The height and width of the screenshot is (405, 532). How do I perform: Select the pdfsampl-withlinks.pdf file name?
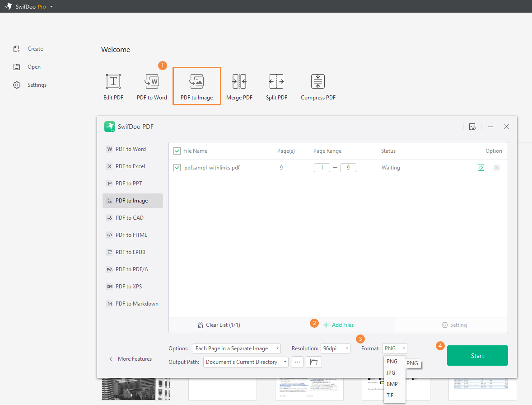[212, 168]
